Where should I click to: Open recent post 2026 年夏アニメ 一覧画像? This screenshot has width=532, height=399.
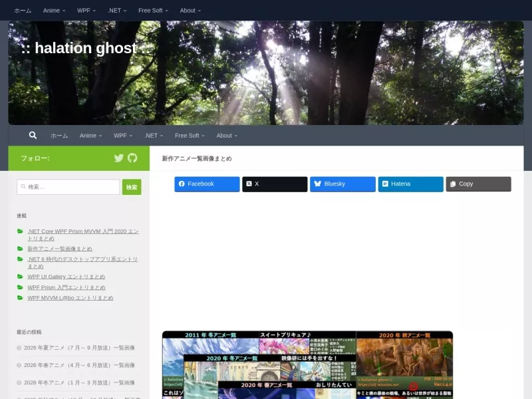(79, 348)
